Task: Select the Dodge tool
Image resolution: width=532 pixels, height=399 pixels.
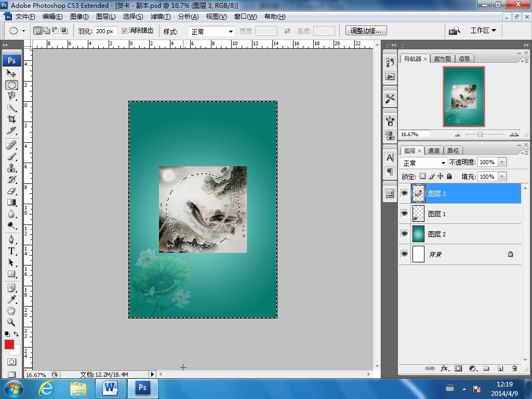Action: pos(11,225)
